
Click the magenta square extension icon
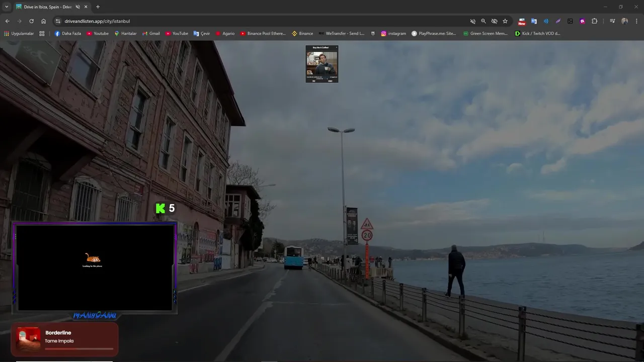coord(582,21)
